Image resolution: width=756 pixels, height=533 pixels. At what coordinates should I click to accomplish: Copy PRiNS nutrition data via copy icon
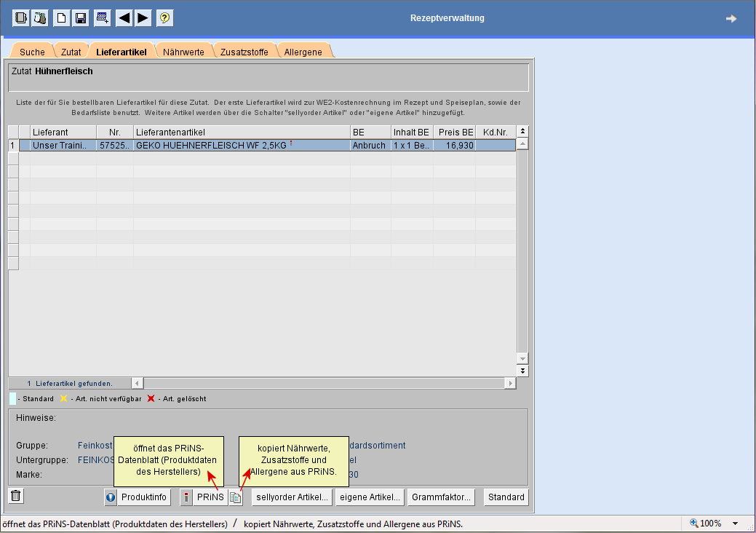(235, 497)
